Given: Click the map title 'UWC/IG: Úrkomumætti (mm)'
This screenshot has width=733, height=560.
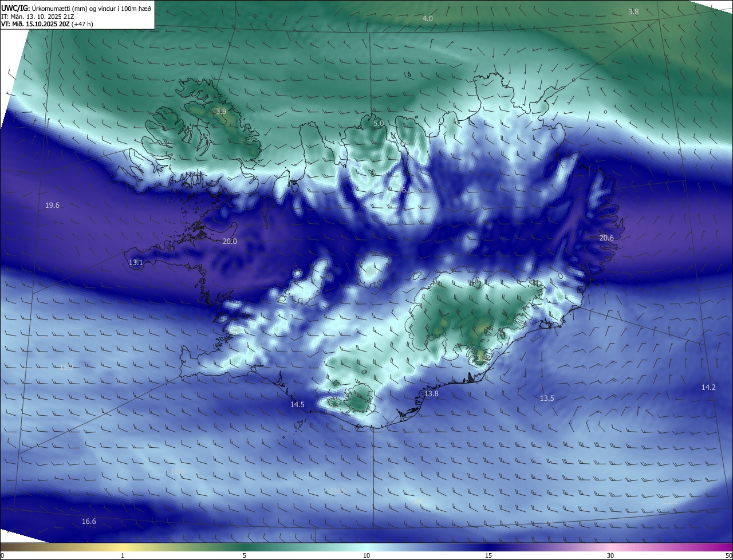Looking at the screenshot, I should tap(44, 9).
